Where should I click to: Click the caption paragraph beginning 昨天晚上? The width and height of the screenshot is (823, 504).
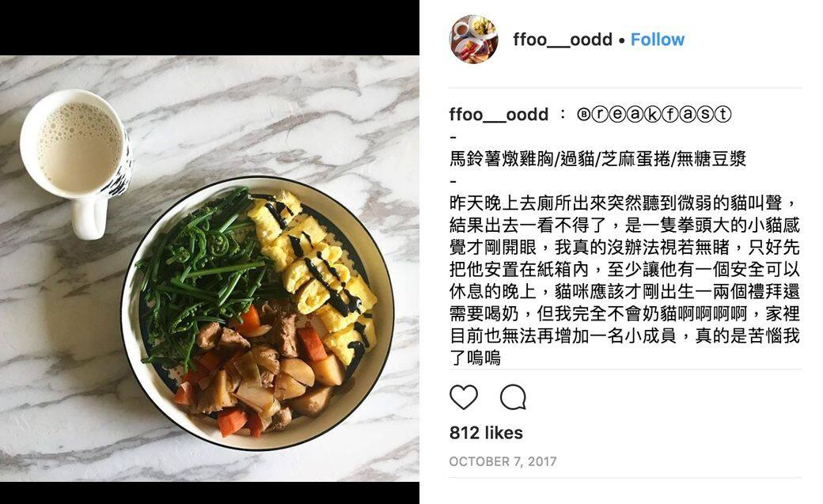coord(624,280)
